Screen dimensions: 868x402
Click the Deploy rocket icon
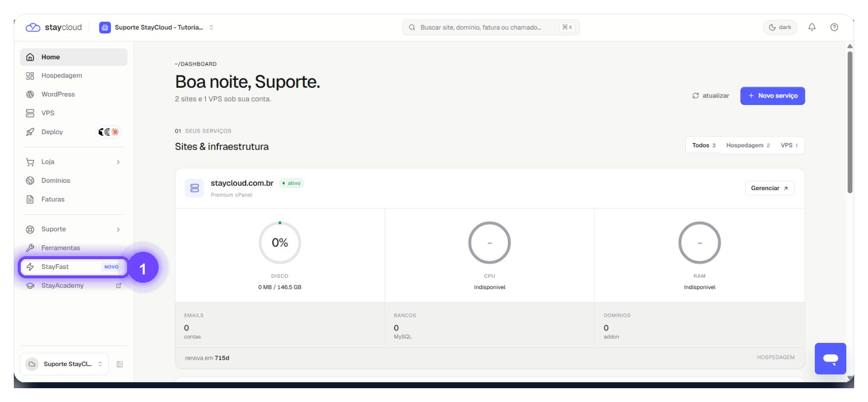[x=30, y=132]
